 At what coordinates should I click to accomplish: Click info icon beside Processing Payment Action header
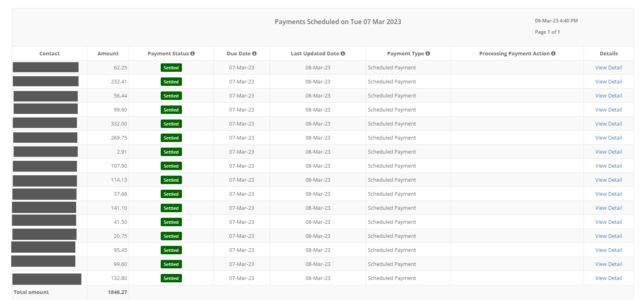click(553, 53)
